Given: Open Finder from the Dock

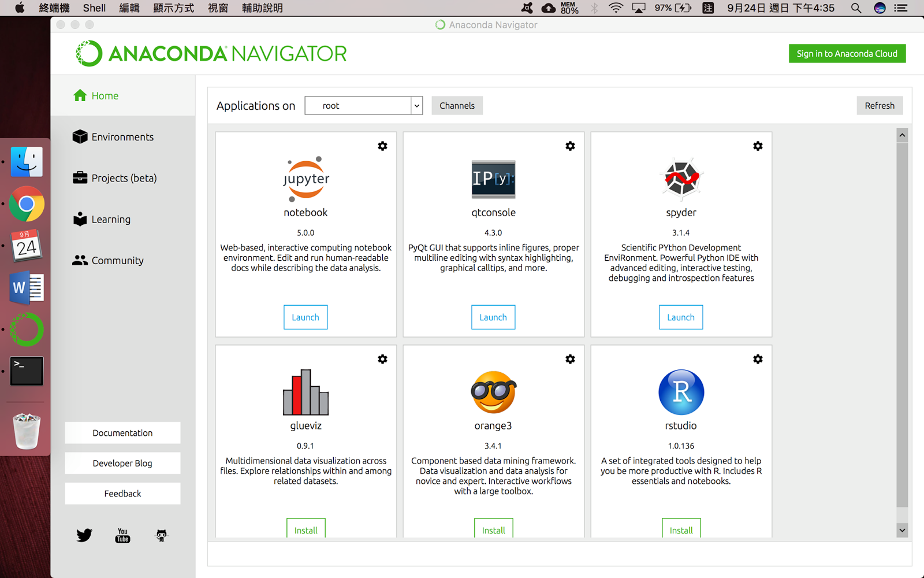Looking at the screenshot, I should 27,162.
